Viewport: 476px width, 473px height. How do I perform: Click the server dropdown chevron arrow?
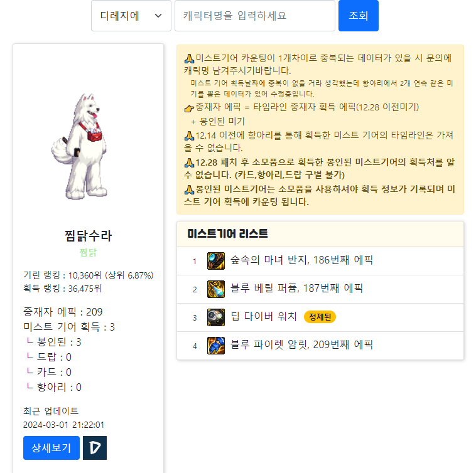(x=158, y=16)
